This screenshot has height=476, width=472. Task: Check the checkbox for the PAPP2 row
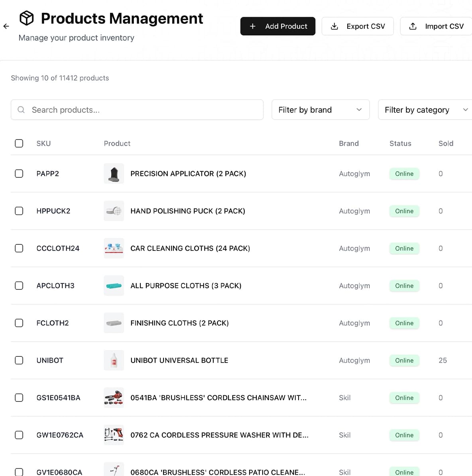(19, 173)
